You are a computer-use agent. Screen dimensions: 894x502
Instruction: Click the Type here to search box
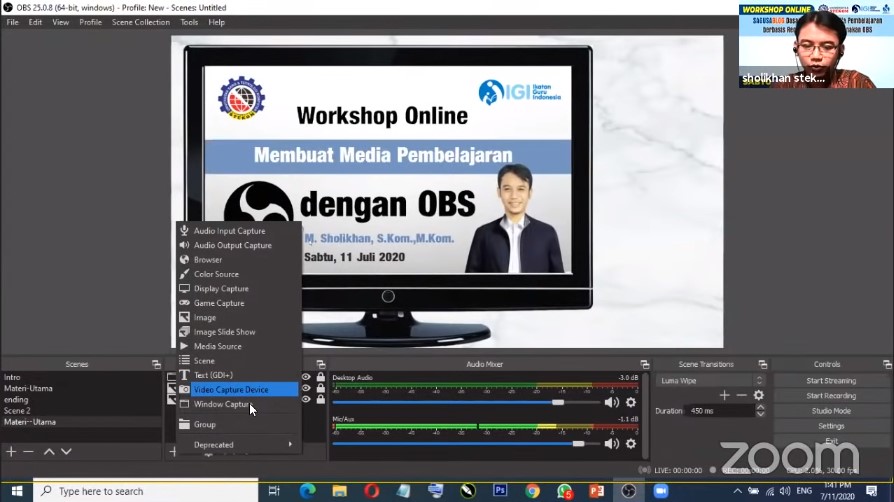click(145, 491)
